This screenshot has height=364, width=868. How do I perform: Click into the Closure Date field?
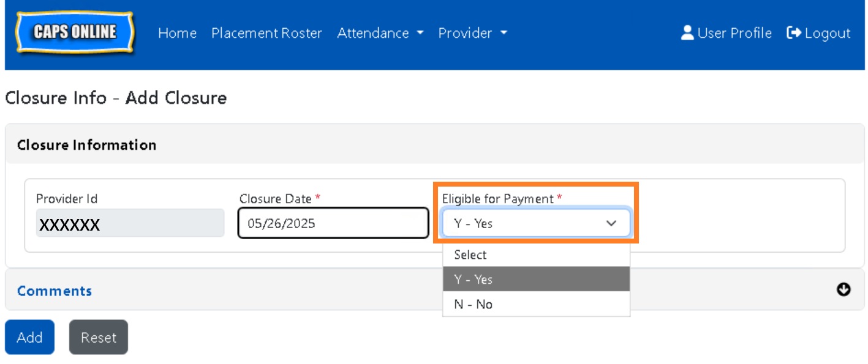333,223
